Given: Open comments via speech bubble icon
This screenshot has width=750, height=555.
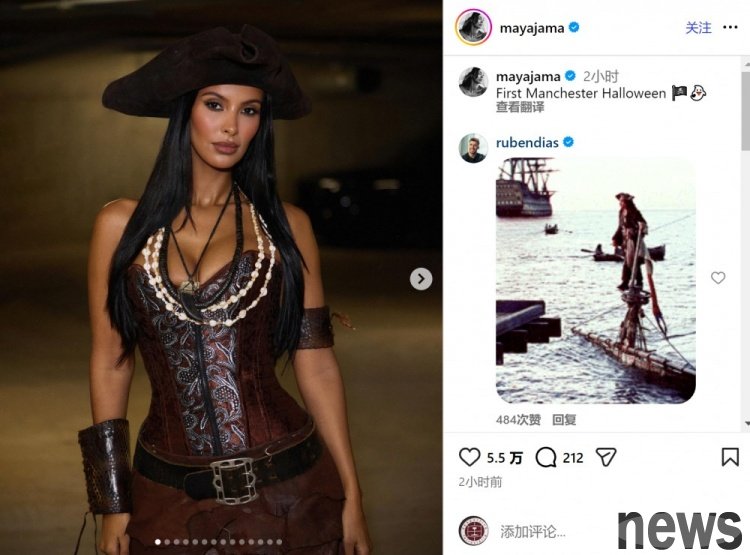Looking at the screenshot, I should (x=546, y=457).
